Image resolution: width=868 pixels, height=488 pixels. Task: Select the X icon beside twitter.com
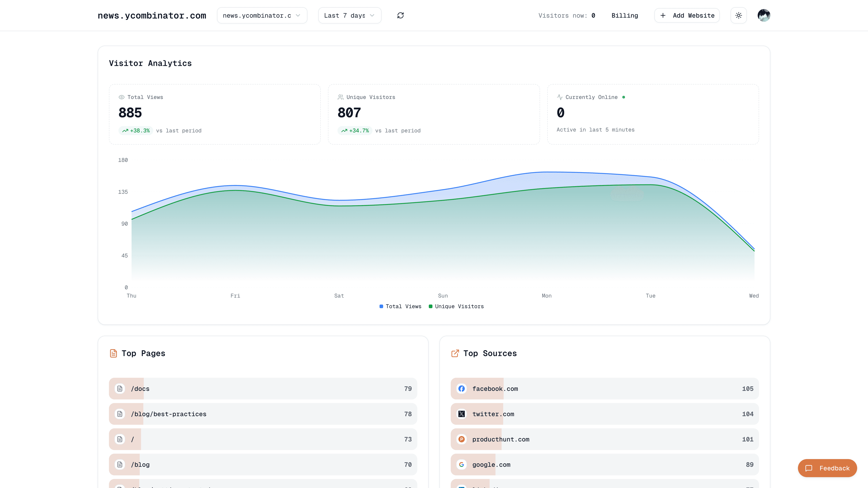click(x=461, y=414)
